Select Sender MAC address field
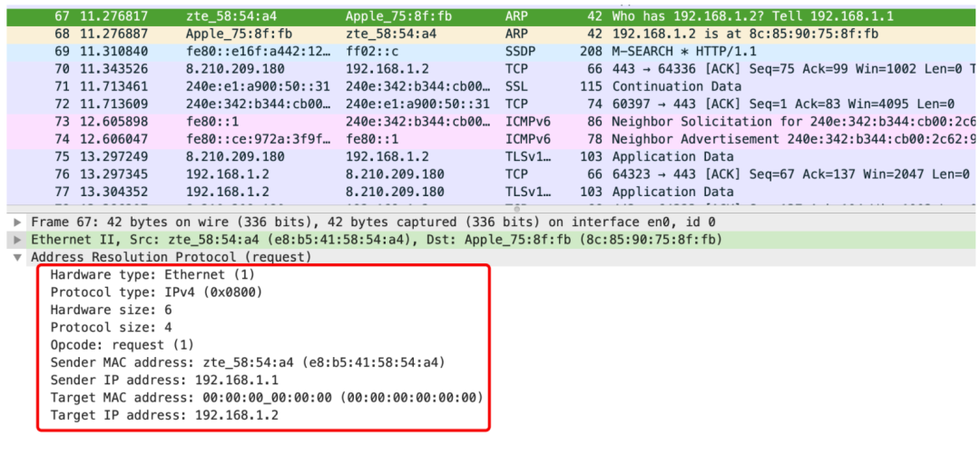Viewport: 980px width, 456px height. coord(248,362)
